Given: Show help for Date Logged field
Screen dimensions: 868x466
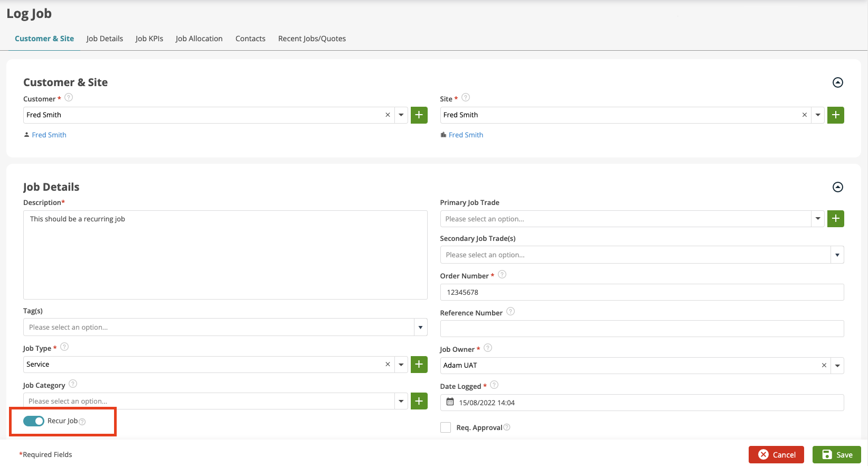Looking at the screenshot, I should tap(494, 385).
